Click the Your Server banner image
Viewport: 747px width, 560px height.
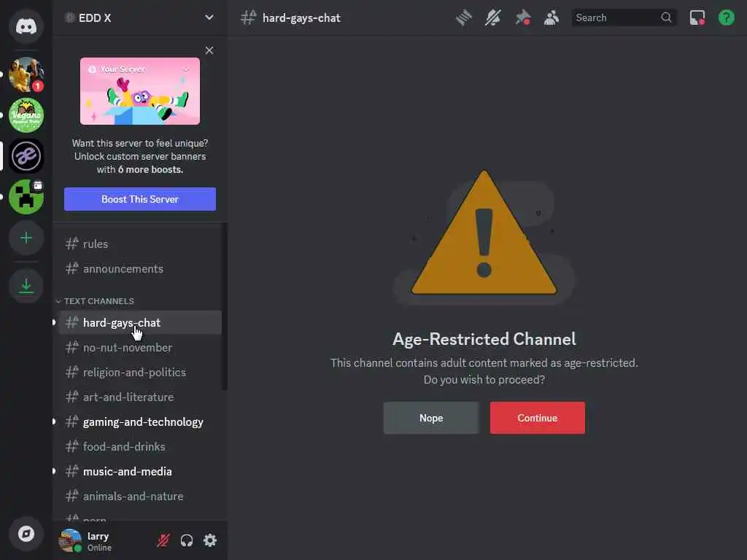point(140,91)
